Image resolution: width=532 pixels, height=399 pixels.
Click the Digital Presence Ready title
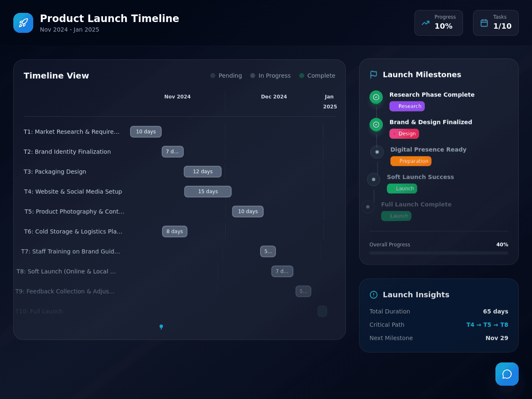coord(428,150)
